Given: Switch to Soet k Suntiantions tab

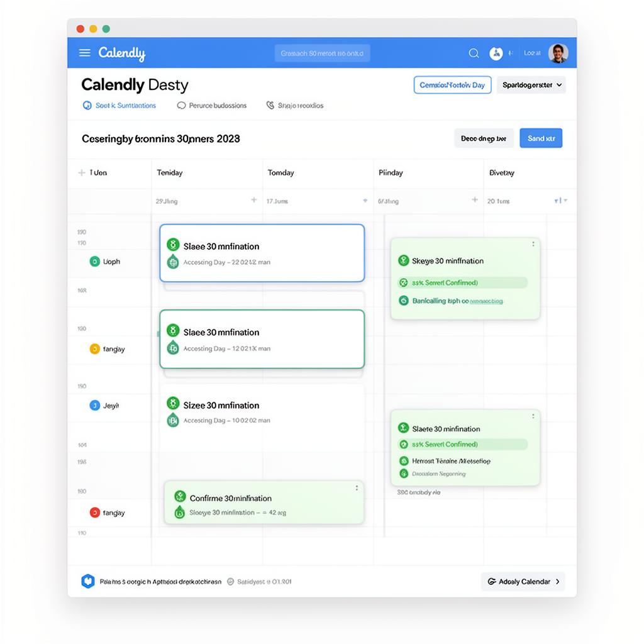Looking at the screenshot, I should [x=119, y=106].
